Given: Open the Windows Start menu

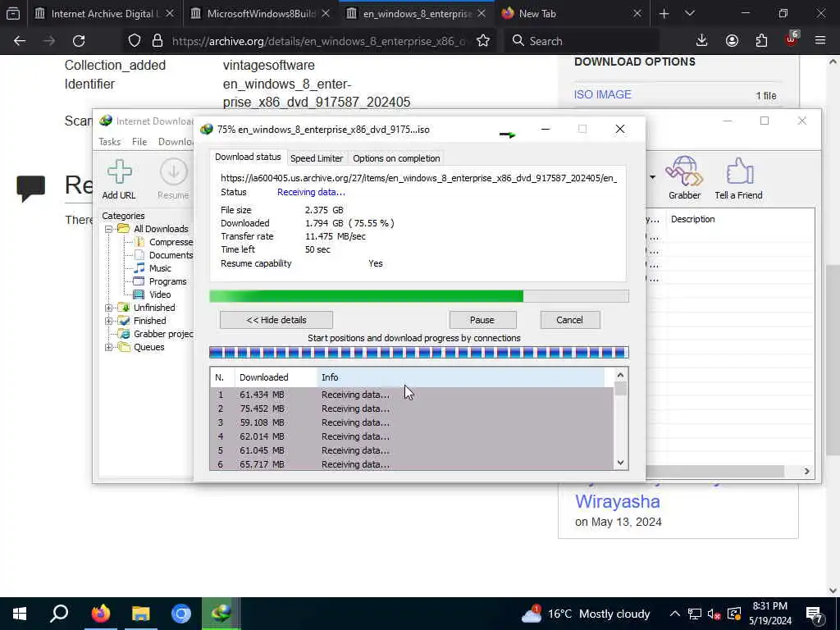Looking at the screenshot, I should [x=20, y=614].
